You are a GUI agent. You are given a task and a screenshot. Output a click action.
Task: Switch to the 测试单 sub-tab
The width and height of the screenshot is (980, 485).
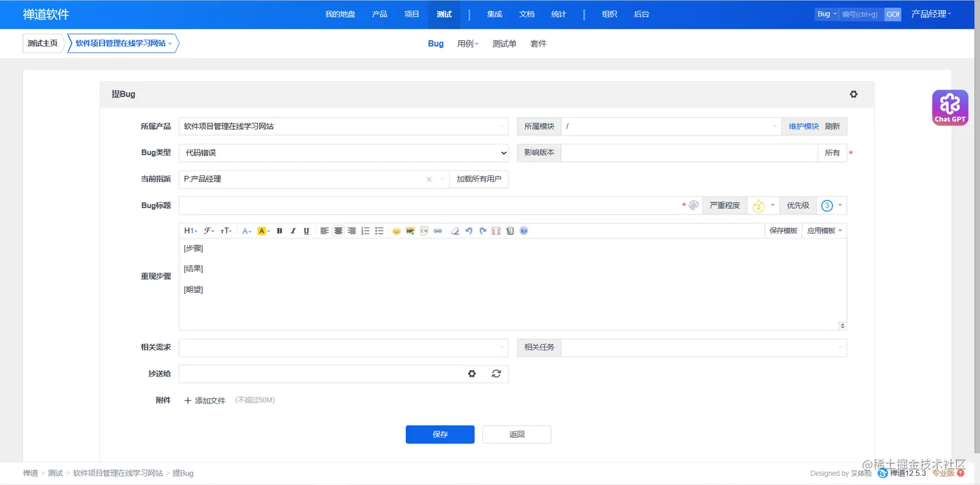tap(504, 43)
